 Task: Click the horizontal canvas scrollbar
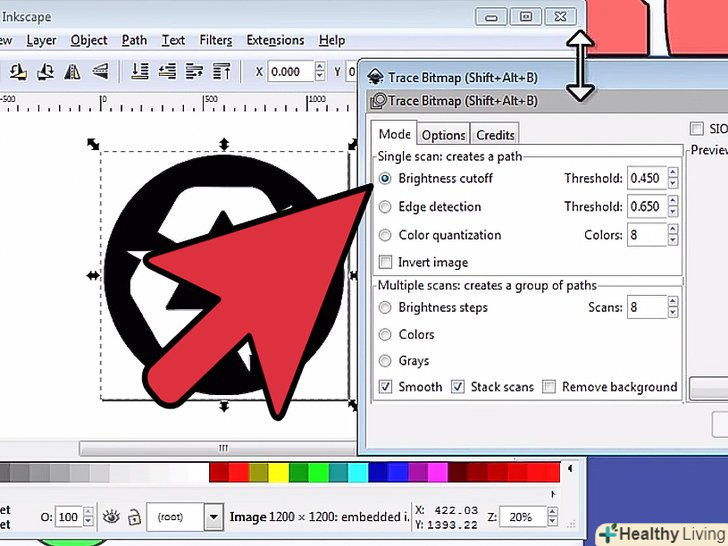pos(218,448)
